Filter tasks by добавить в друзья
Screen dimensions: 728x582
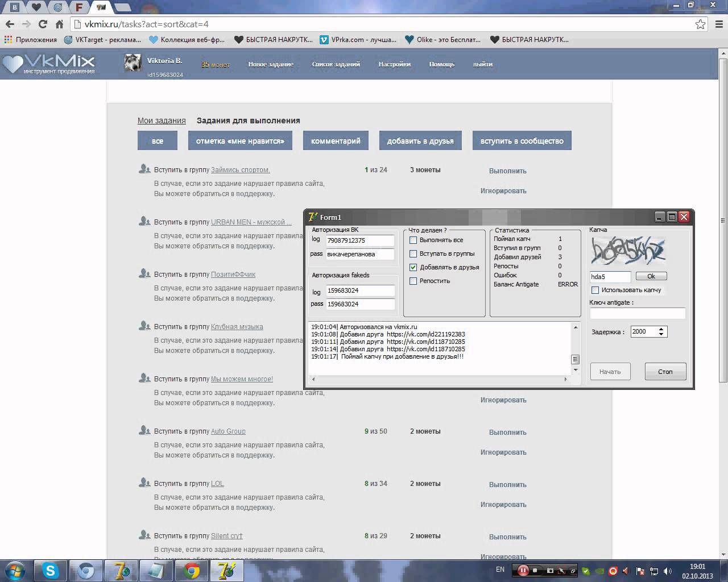(420, 141)
